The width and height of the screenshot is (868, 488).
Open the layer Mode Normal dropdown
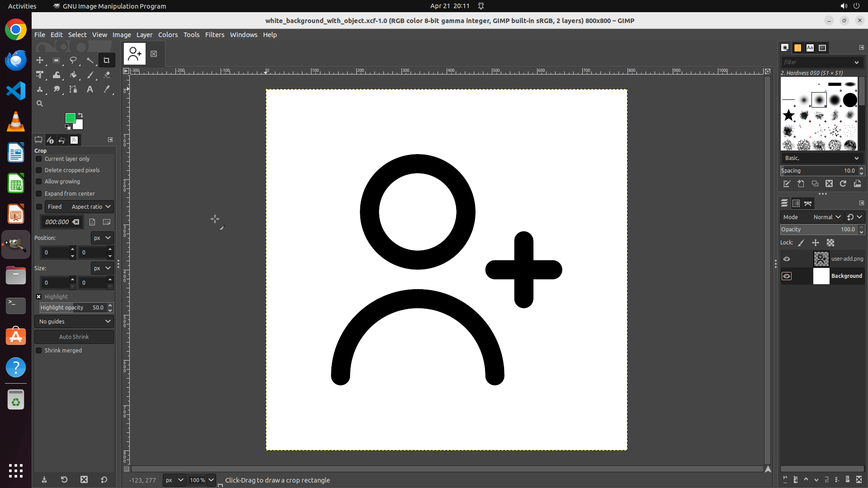point(827,217)
